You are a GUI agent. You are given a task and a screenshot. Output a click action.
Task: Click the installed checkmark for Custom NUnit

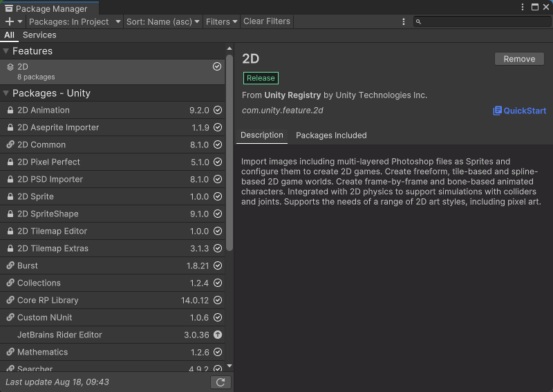218,317
